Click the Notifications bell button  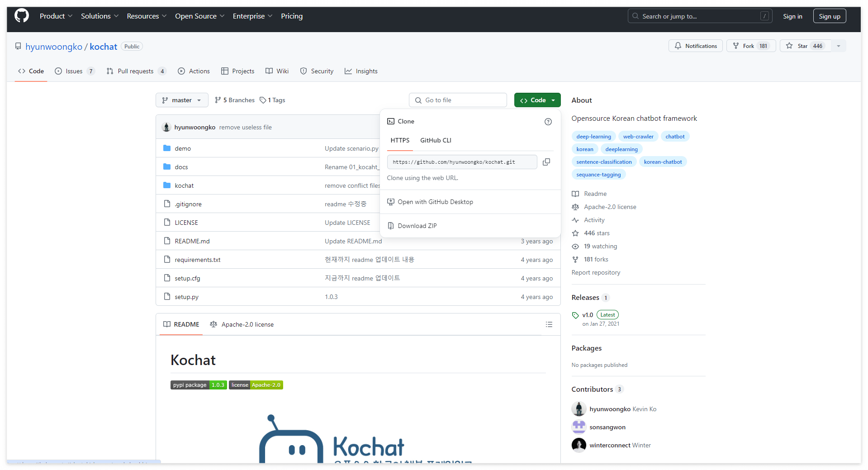[696, 46]
